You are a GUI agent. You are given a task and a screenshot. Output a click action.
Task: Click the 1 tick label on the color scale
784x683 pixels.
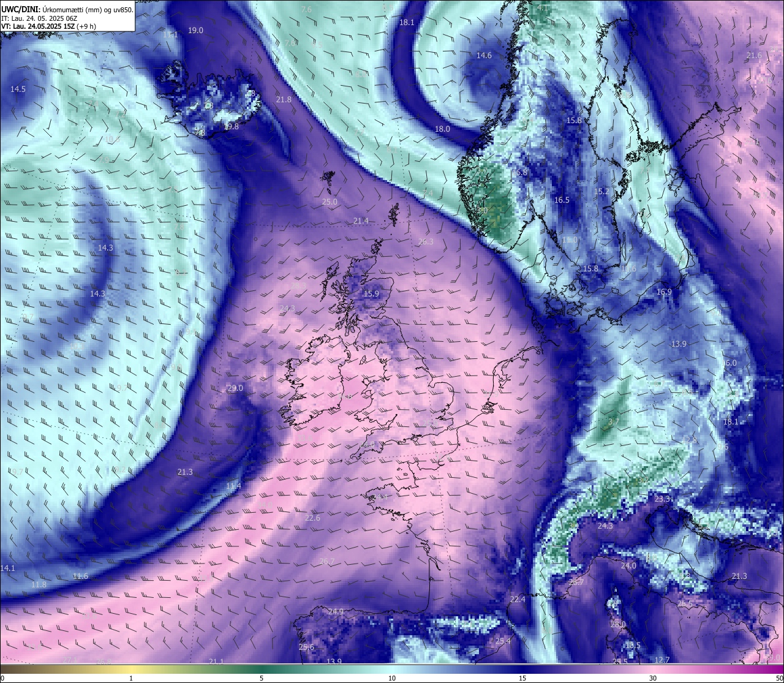click(x=131, y=678)
